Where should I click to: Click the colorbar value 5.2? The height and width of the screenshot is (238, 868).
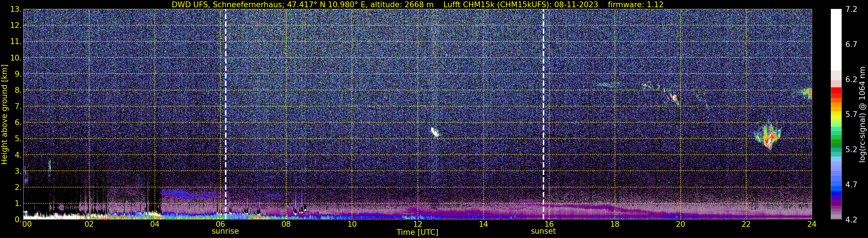pos(851,150)
